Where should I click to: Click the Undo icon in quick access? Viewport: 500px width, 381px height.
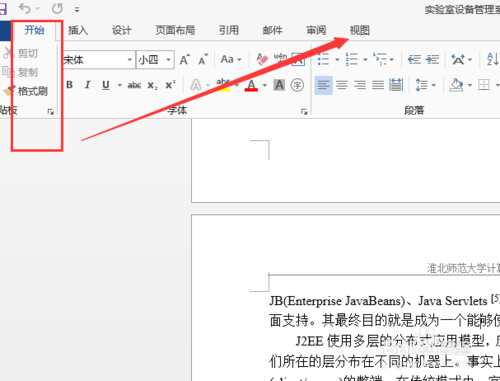[25, 8]
